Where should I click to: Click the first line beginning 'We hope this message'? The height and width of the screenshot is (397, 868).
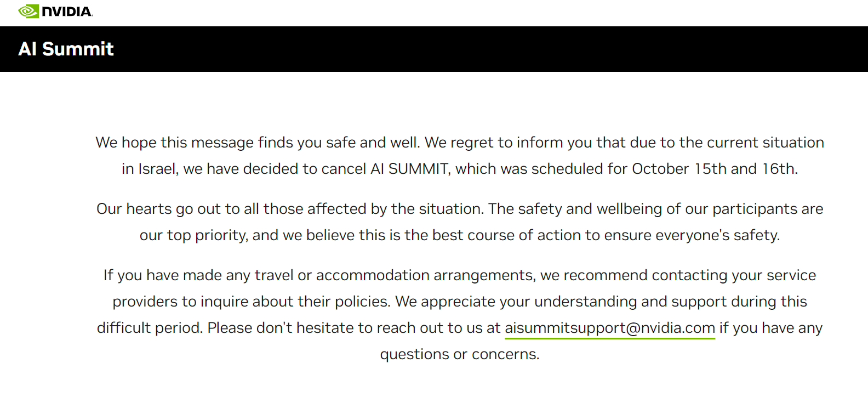point(460,143)
